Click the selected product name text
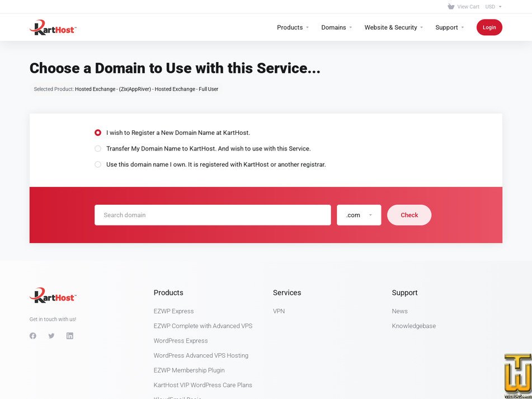532x399 pixels. (147, 89)
